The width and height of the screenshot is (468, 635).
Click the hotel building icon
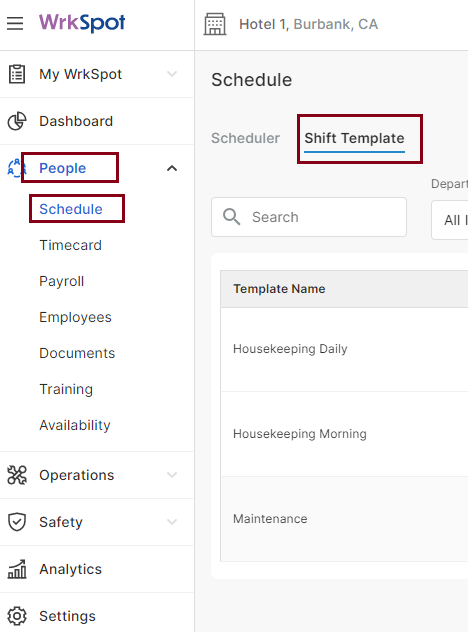point(215,24)
